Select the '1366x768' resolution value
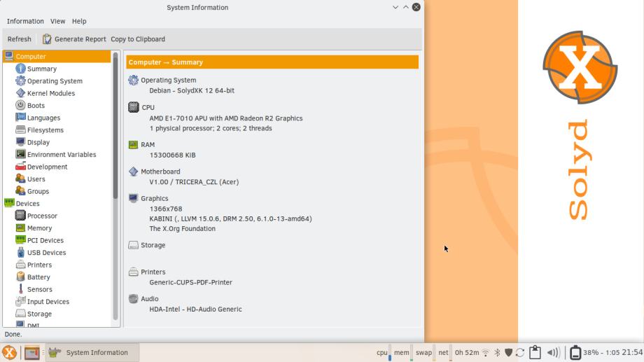This screenshot has width=644, height=362. click(165, 209)
